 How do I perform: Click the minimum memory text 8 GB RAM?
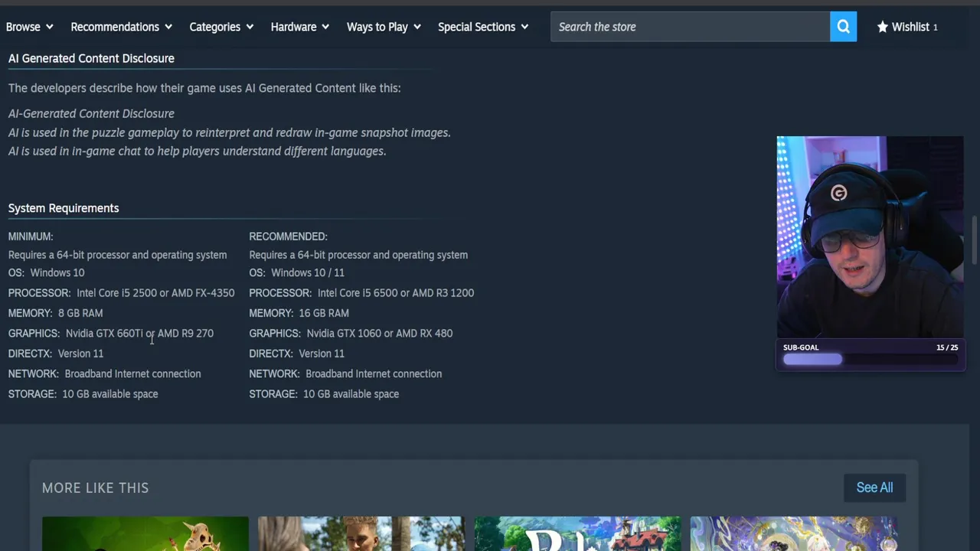coord(80,313)
